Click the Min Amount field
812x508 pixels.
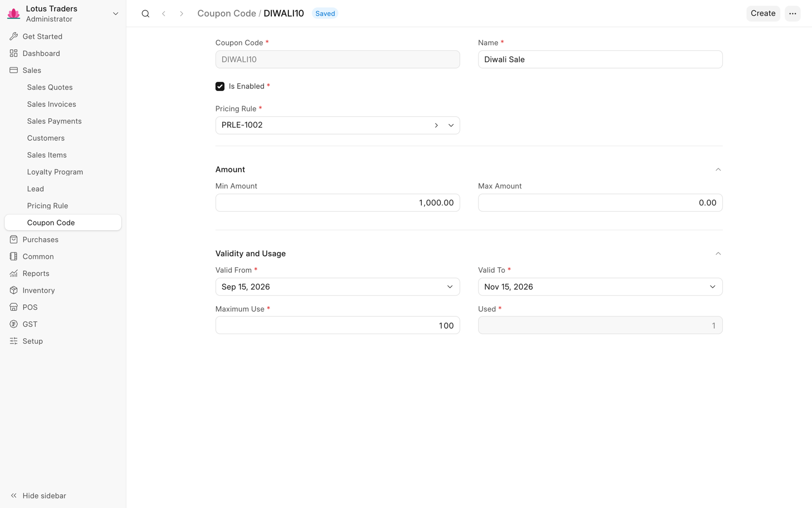click(337, 203)
